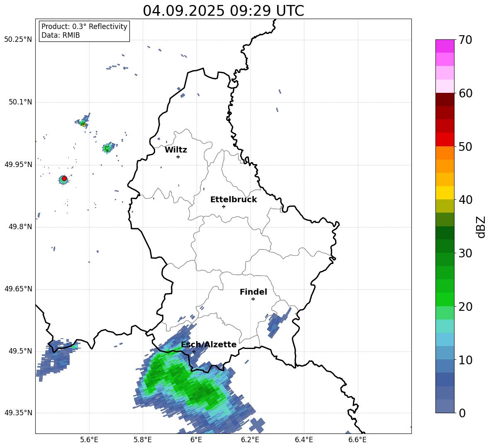Viewport: 491px width, 448px height.
Task: Click the 49.65°N latitude label
Action: point(18,288)
